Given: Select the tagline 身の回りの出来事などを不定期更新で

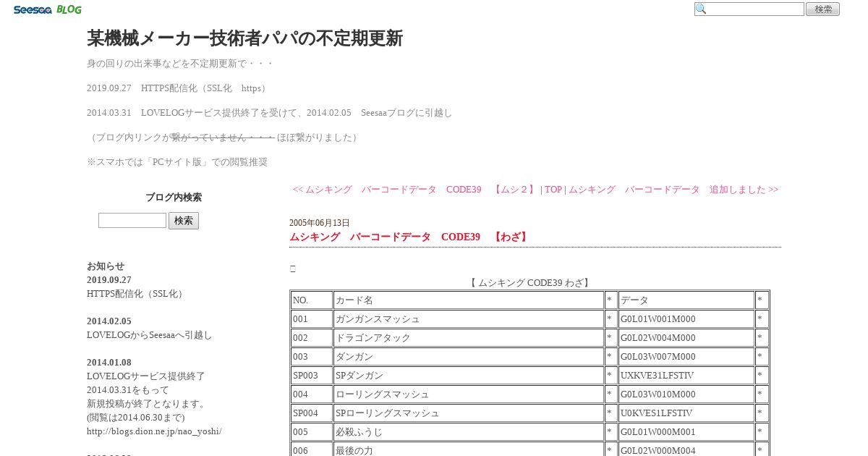Looking at the screenshot, I should tap(180, 64).
